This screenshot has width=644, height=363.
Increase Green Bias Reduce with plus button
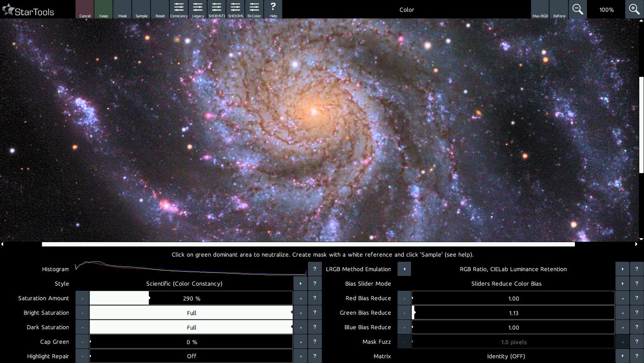[622, 313]
